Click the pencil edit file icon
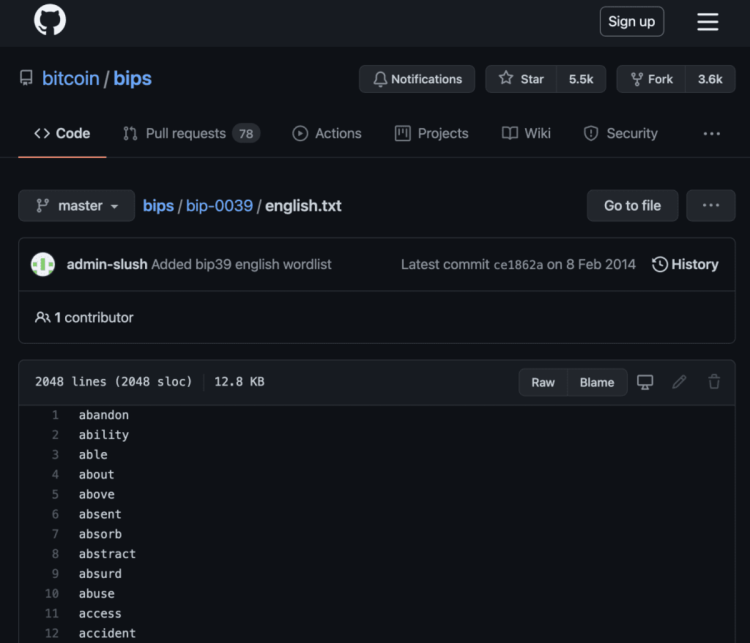The height and width of the screenshot is (643, 750). coord(680,382)
